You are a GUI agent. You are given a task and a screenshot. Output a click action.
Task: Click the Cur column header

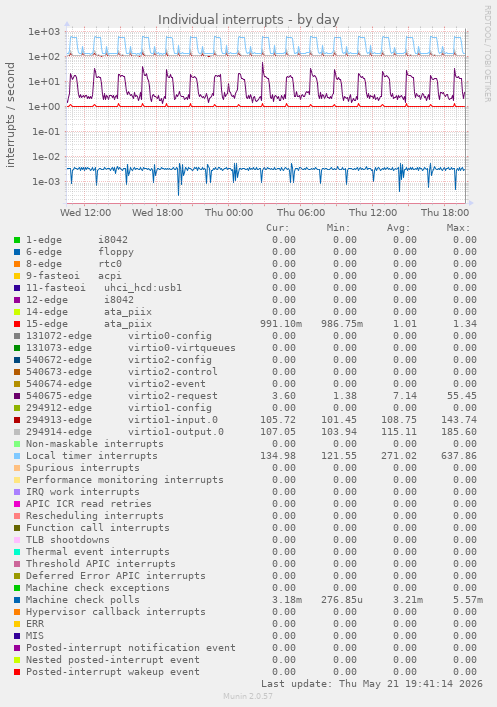277,228
